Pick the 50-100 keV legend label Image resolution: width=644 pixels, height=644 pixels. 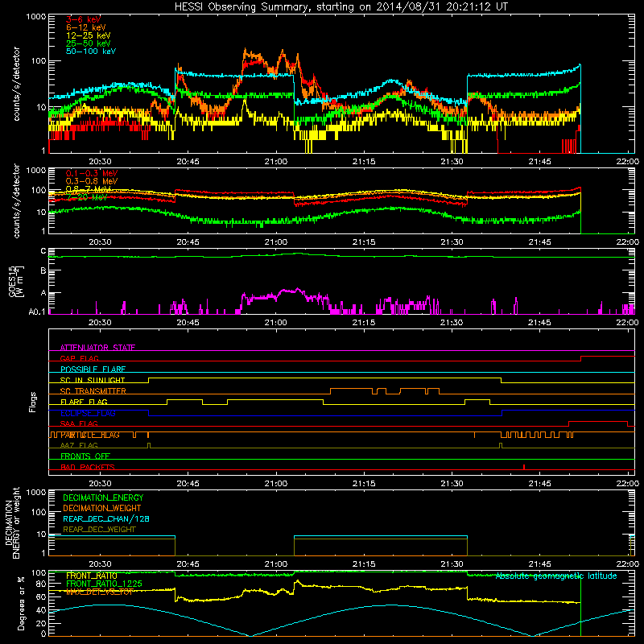91,52
